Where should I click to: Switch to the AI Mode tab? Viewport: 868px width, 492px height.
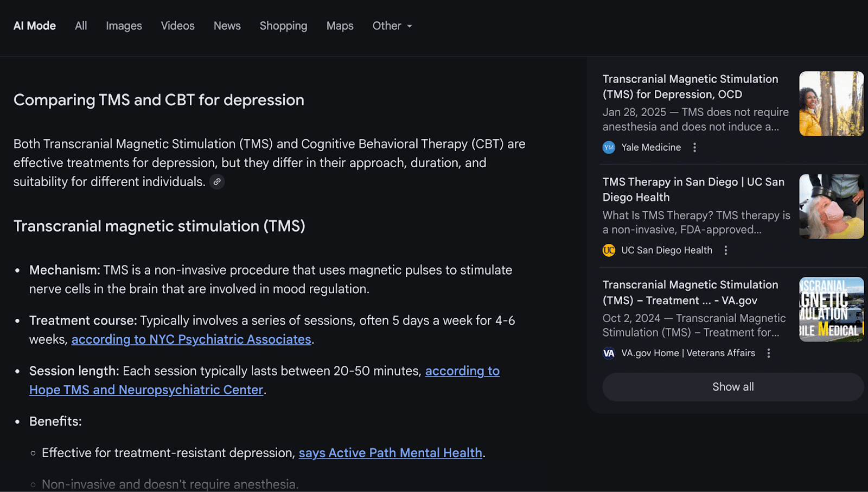(35, 26)
